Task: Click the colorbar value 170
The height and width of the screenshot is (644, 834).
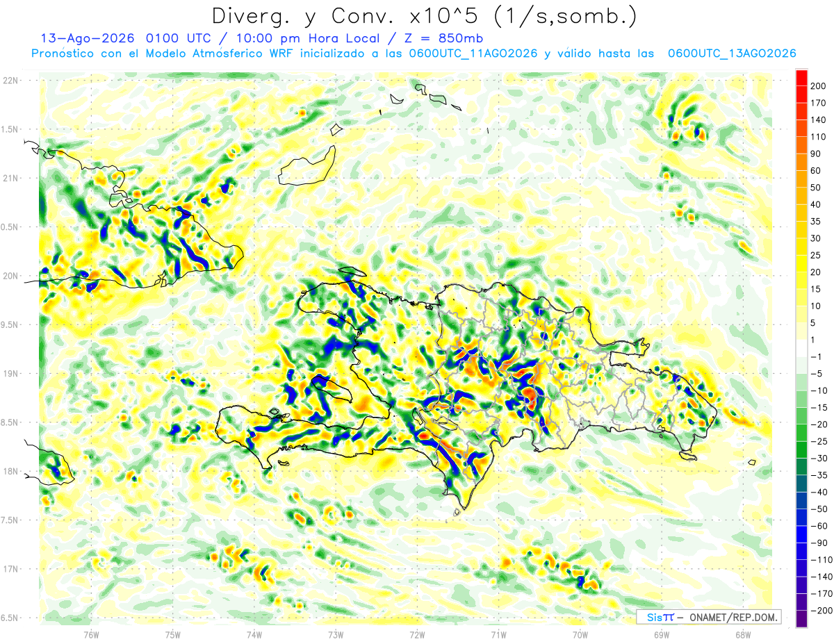Action: click(819, 103)
